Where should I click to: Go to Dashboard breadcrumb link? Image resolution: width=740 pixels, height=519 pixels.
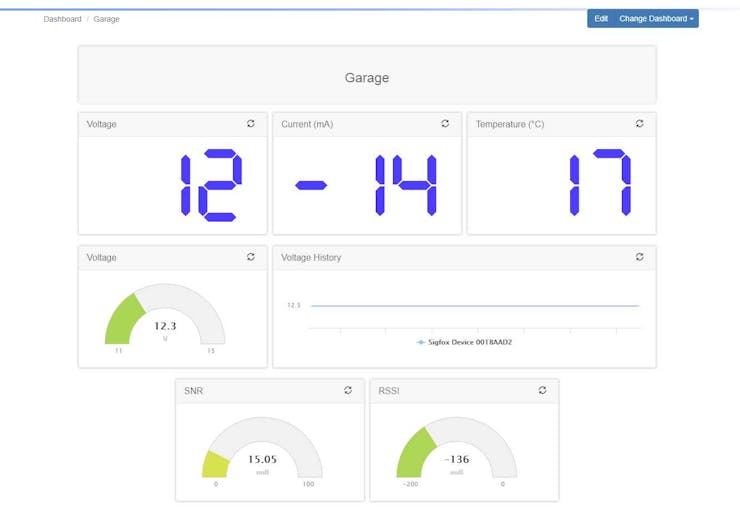point(62,19)
